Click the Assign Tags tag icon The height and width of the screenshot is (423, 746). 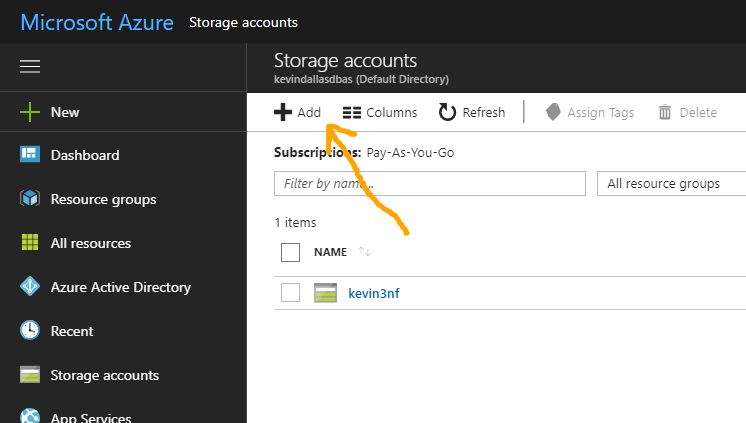[553, 112]
